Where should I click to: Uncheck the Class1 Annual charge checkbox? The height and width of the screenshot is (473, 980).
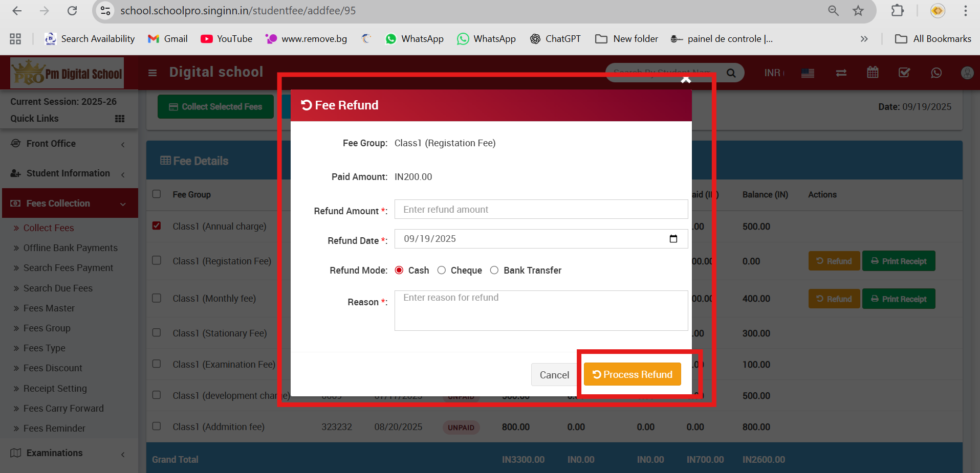pyautogui.click(x=157, y=226)
